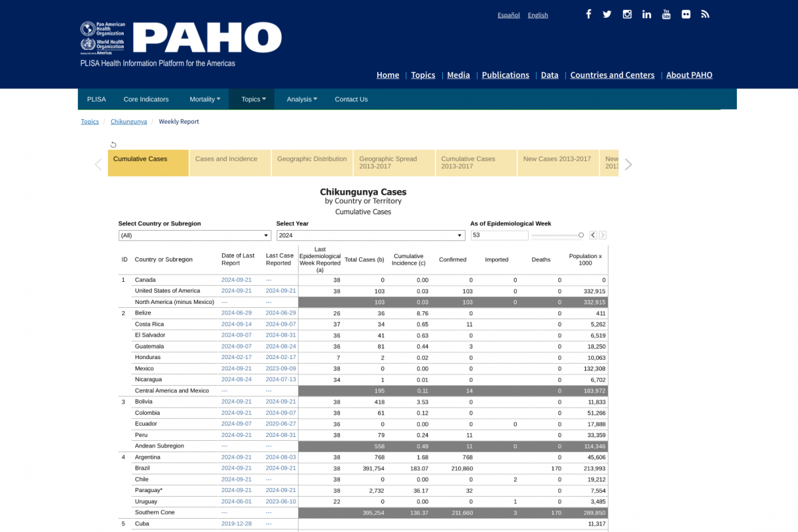The height and width of the screenshot is (532, 798).
Task: Visit the YouTube channel icon
Action: tap(666, 14)
